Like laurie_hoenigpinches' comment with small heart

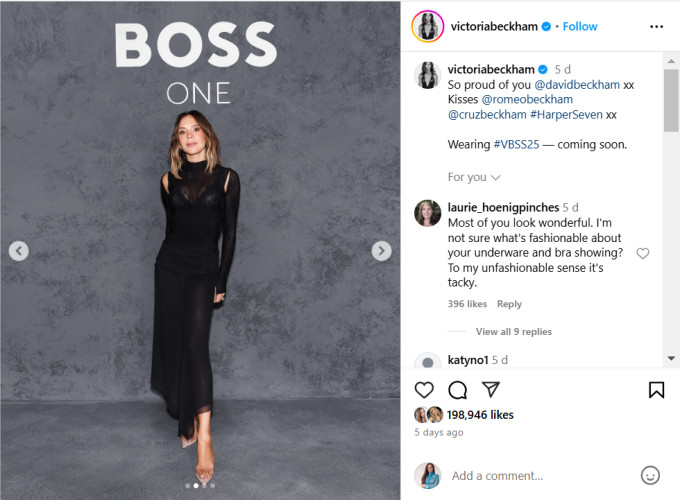click(x=643, y=254)
